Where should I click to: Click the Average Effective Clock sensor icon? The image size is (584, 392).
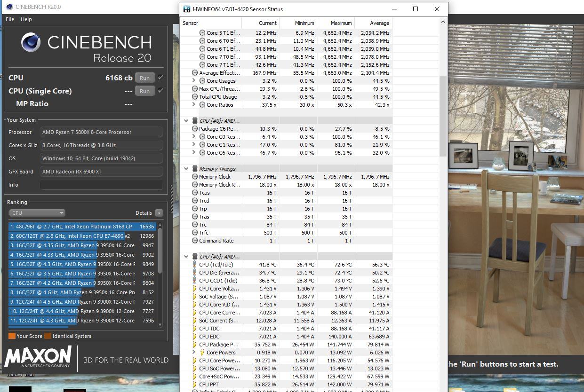(195, 73)
